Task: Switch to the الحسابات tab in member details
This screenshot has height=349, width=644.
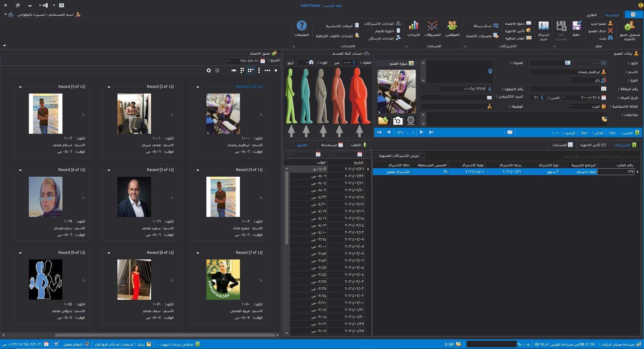Action: tap(562, 145)
